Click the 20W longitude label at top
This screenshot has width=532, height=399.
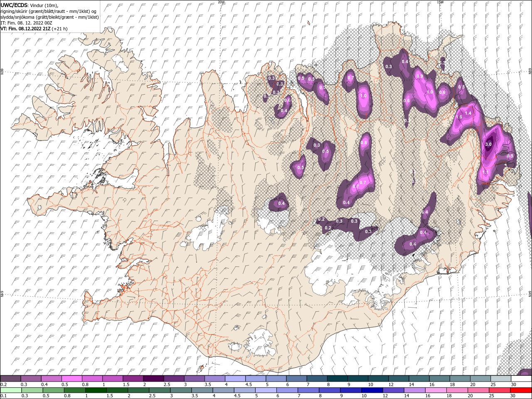[x=221, y=2]
